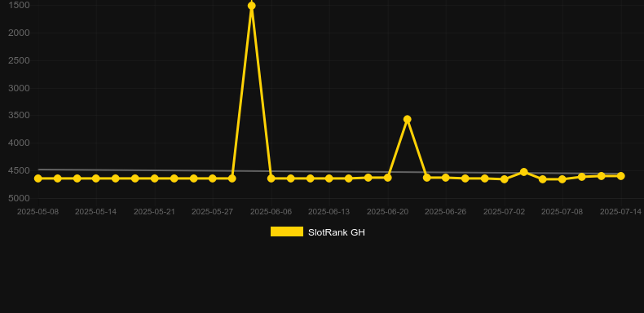644x313 pixels.
Task: Click the data point above 2025-06-20
Action: 387,178
